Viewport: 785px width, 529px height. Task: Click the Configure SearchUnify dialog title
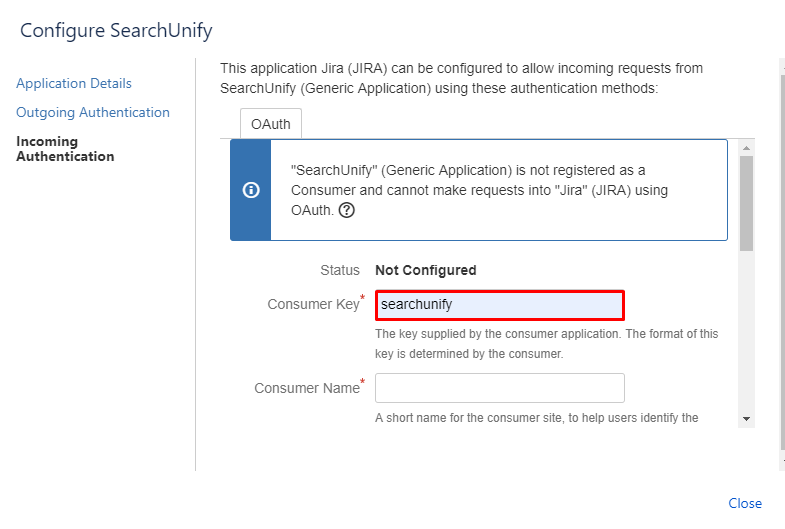pyautogui.click(x=116, y=31)
